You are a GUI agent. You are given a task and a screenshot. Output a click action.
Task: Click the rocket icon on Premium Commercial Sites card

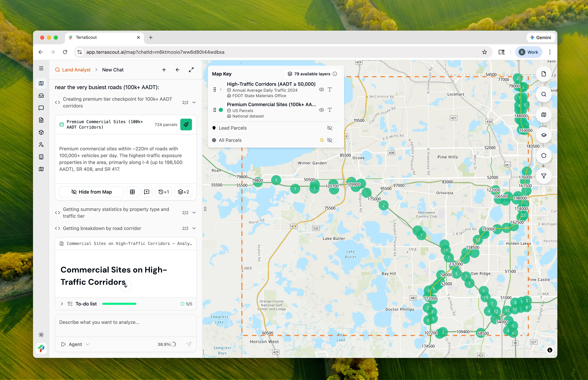click(x=186, y=124)
